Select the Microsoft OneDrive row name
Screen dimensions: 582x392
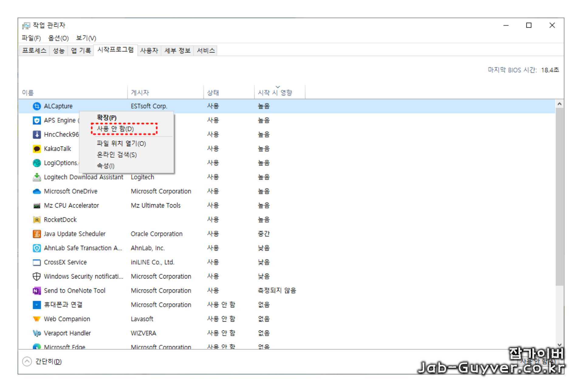[70, 191]
